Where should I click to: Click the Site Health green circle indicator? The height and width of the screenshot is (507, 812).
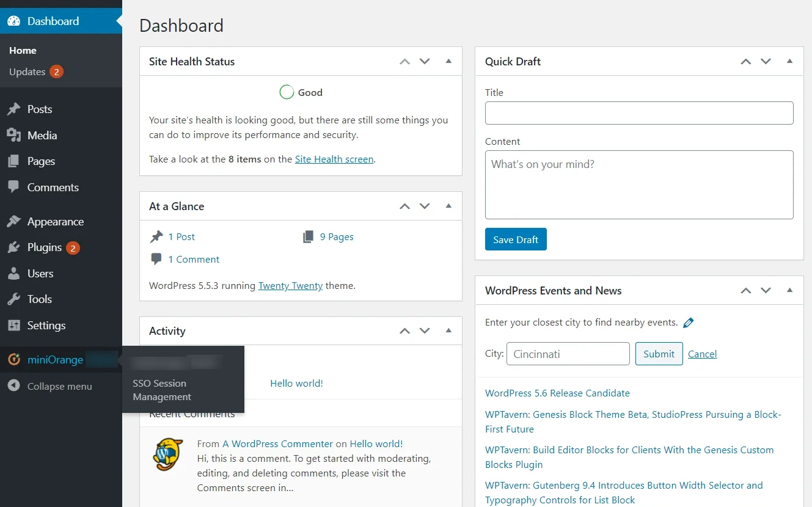tap(287, 92)
